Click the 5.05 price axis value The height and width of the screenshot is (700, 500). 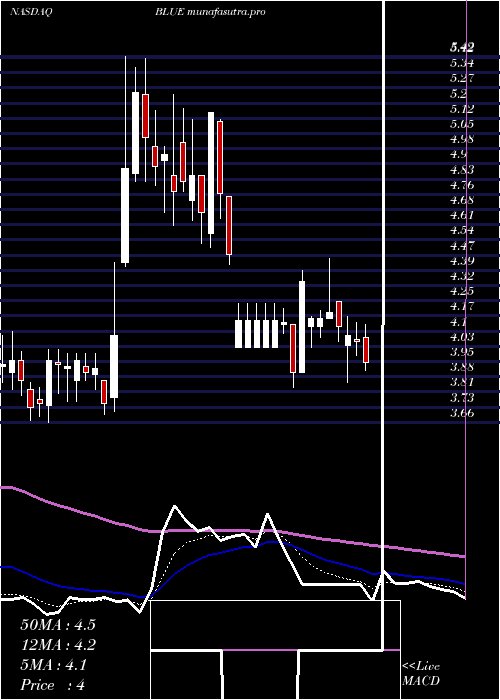pos(462,124)
